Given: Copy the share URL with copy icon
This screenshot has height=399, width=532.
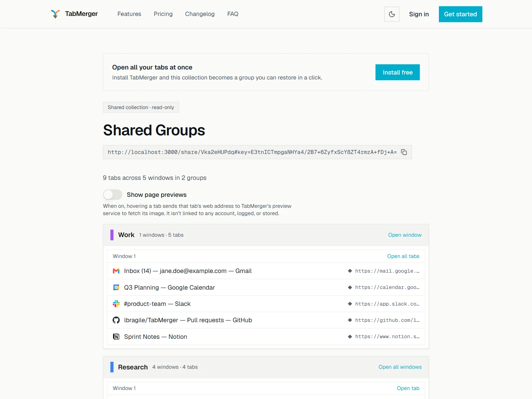Looking at the screenshot, I should pyautogui.click(x=404, y=152).
